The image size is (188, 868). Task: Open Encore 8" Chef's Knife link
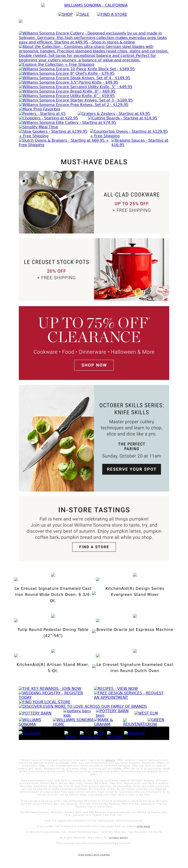(x=67, y=74)
